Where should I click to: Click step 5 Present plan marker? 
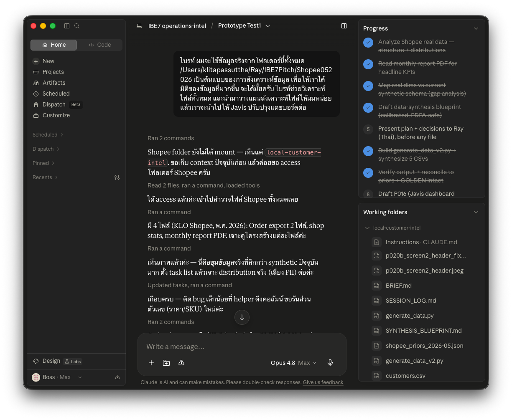[x=368, y=129]
